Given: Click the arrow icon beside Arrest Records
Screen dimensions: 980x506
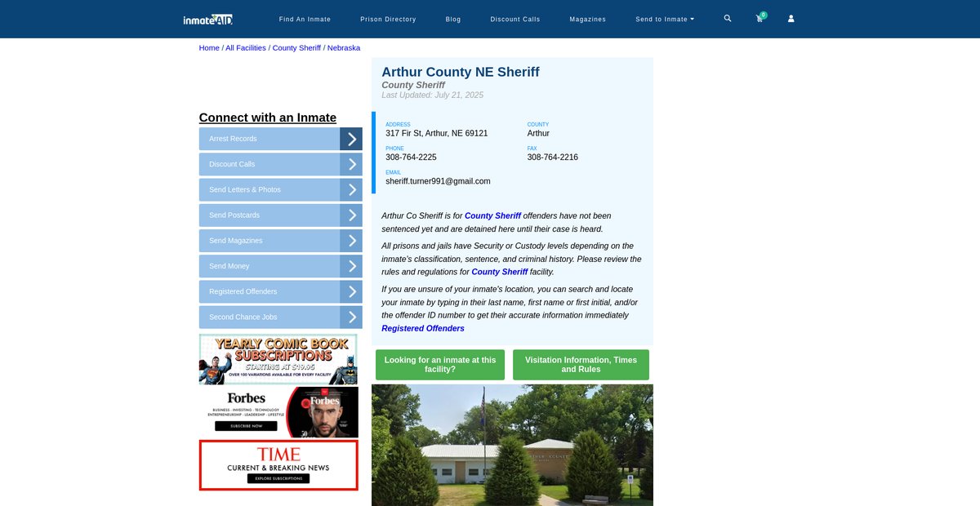Looking at the screenshot, I should 351,139.
